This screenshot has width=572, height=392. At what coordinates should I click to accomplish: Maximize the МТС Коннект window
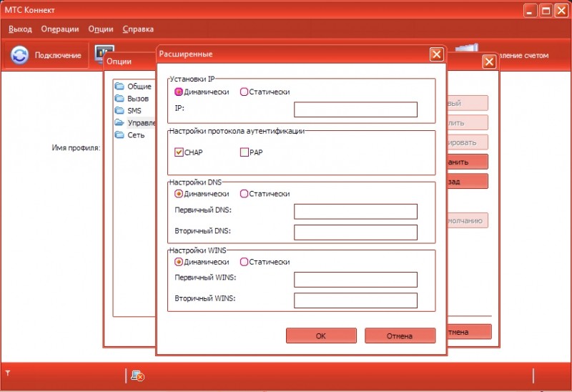click(x=546, y=11)
